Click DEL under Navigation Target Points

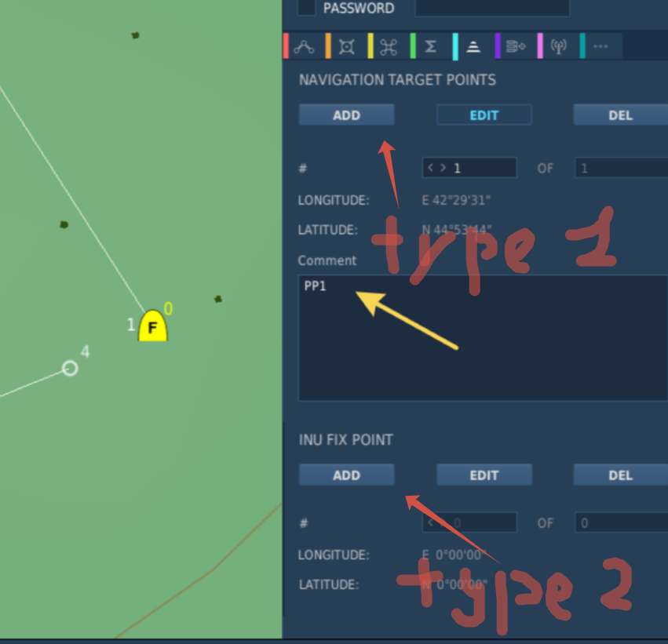click(x=620, y=115)
